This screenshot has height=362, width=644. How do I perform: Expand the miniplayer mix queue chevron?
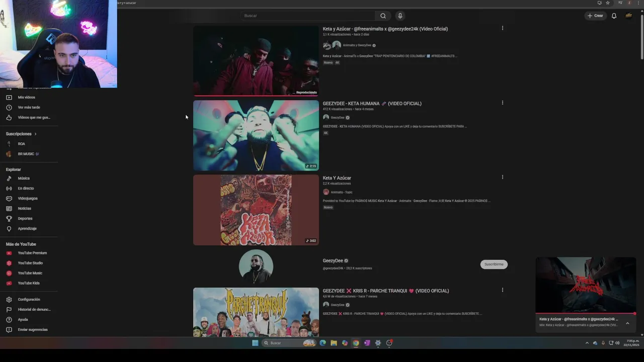[627, 323]
